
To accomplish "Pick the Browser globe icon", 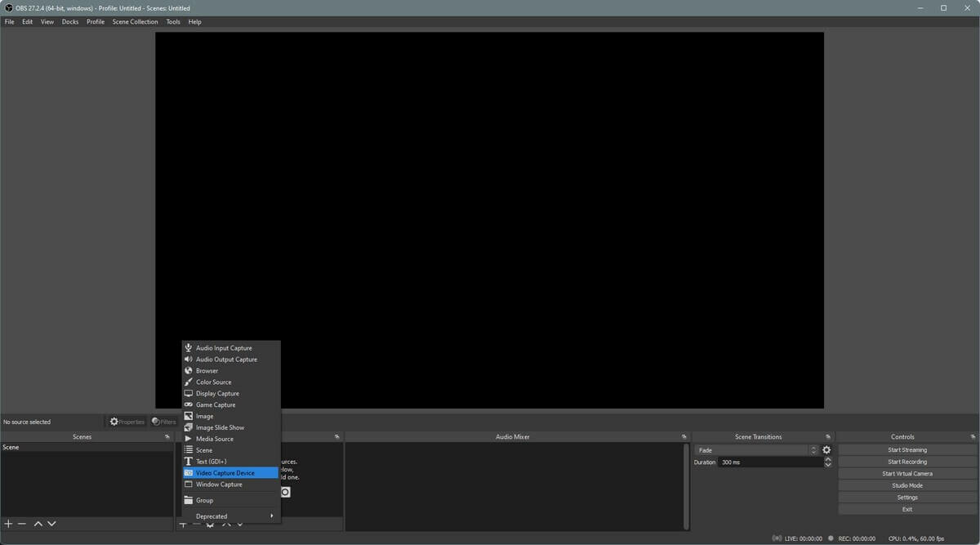I will (x=189, y=371).
